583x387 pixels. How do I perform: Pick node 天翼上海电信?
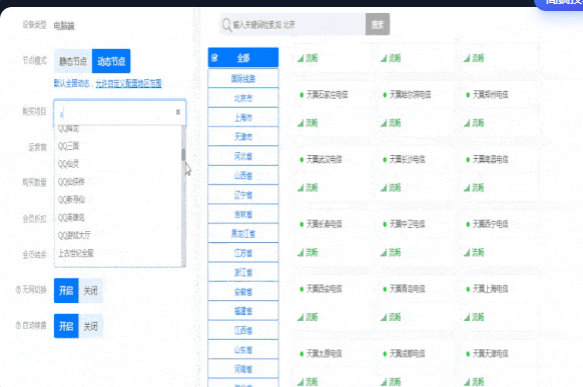click(490, 289)
